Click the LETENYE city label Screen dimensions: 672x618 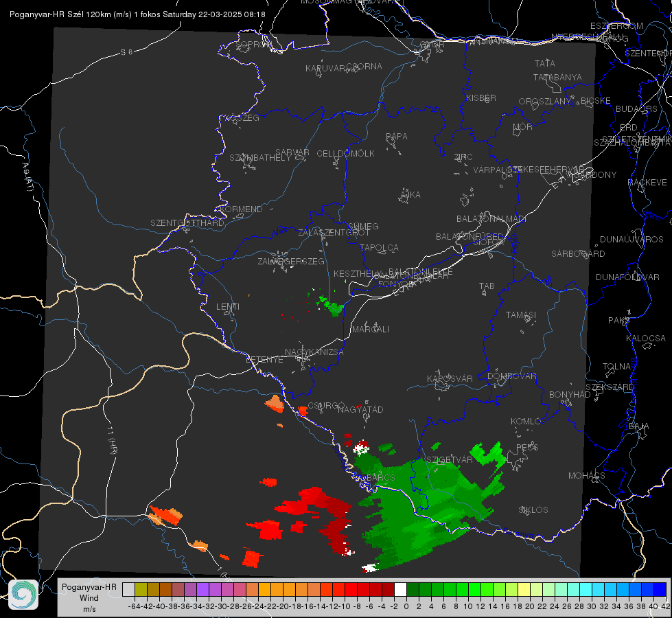tap(264, 360)
